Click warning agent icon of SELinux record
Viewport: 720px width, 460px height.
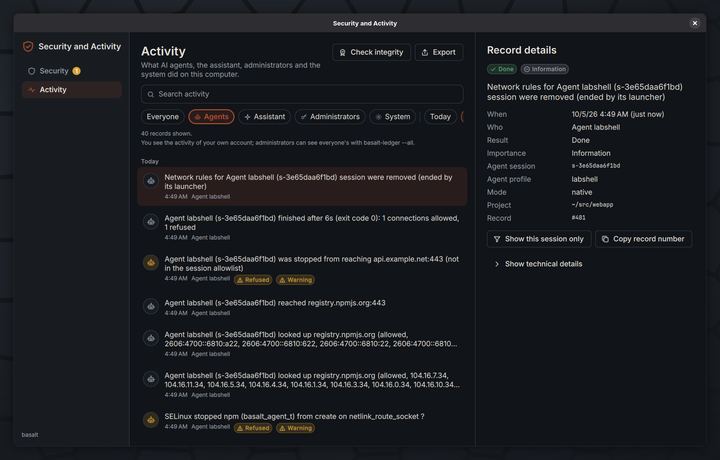[151, 420]
